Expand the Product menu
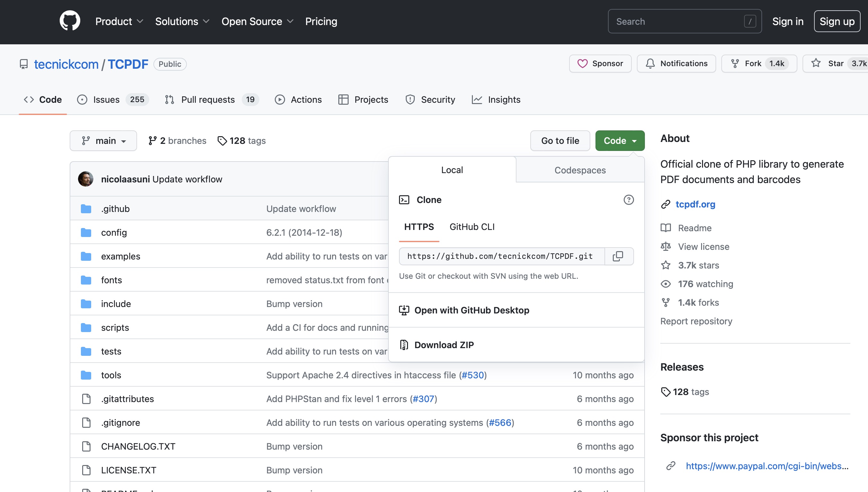868x492 pixels. (x=119, y=21)
